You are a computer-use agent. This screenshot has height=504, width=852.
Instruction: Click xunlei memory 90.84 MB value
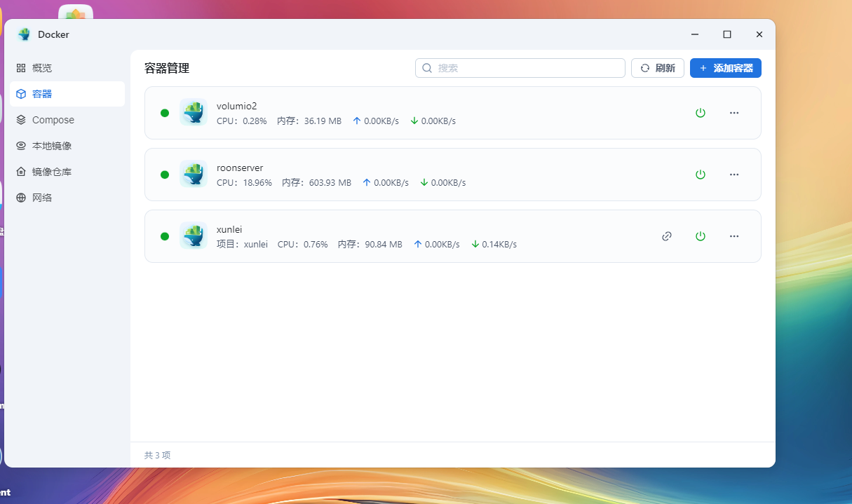(x=370, y=244)
